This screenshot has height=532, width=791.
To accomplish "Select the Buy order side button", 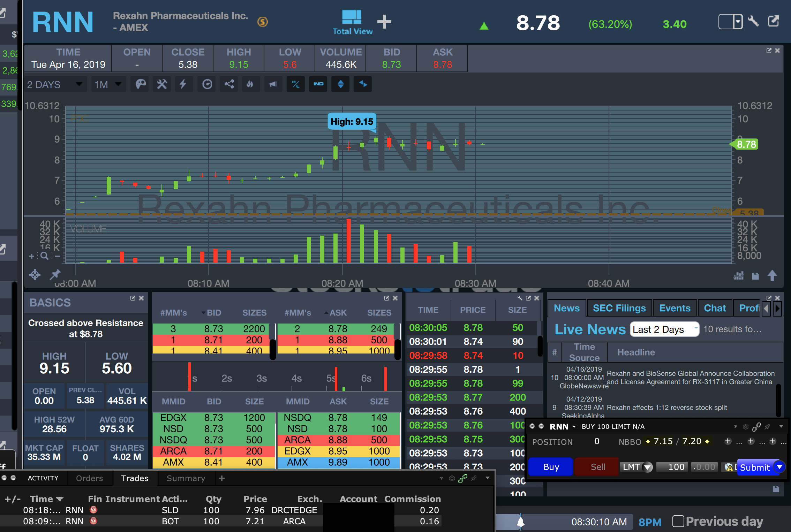I will [550, 467].
